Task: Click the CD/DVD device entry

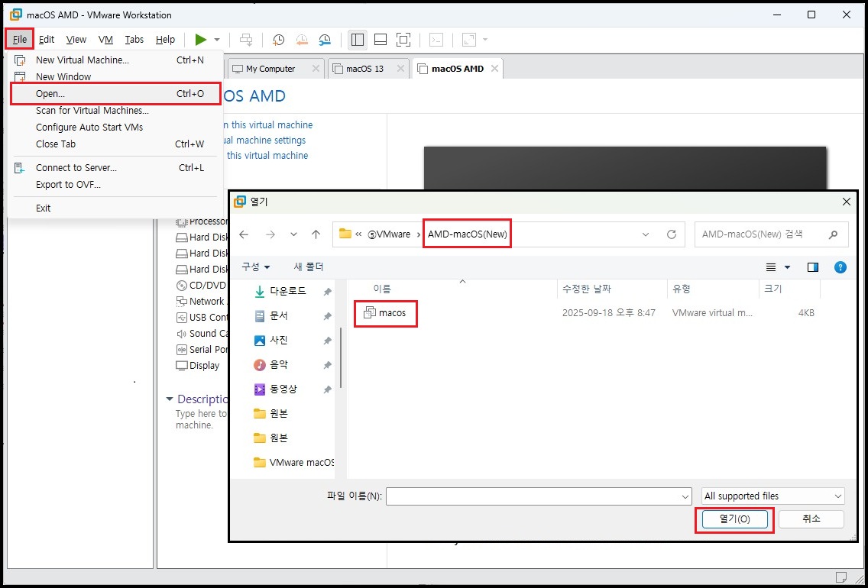Action: point(200,286)
